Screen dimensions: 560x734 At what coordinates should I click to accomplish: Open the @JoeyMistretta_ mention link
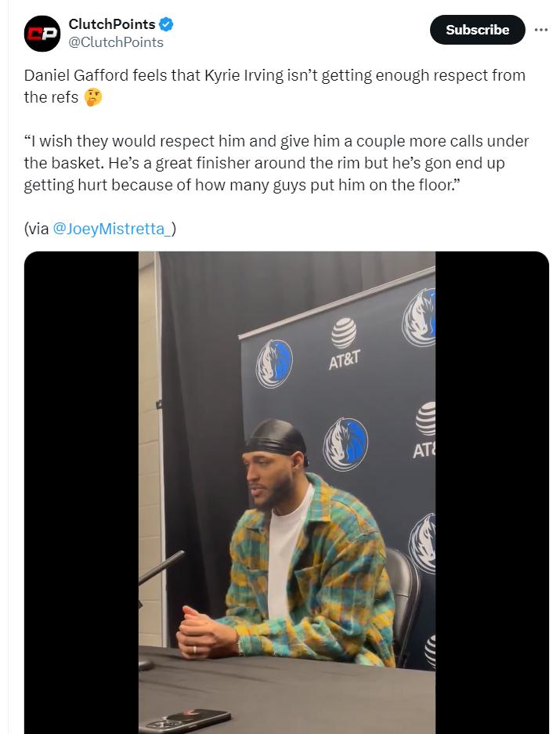tap(114, 229)
